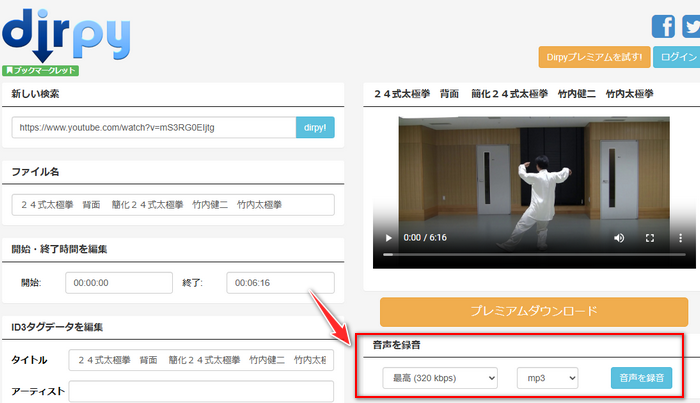Image resolution: width=700 pixels, height=403 pixels.
Task: Click the 終了 time input field
Action: tap(279, 283)
